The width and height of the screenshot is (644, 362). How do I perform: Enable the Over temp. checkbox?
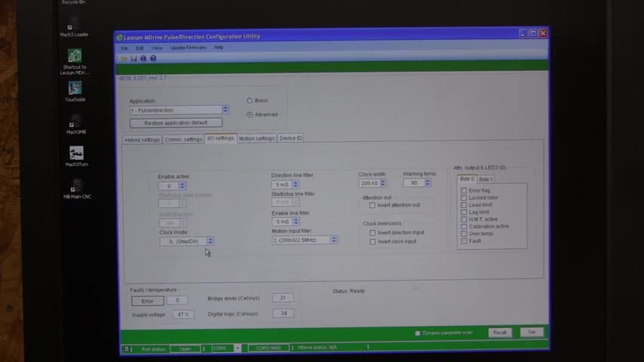coord(464,234)
